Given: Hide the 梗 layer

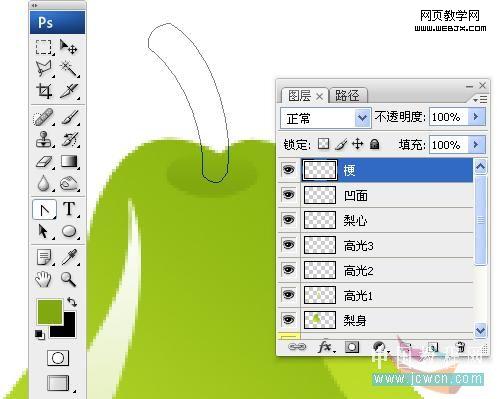Looking at the screenshot, I should (x=288, y=170).
